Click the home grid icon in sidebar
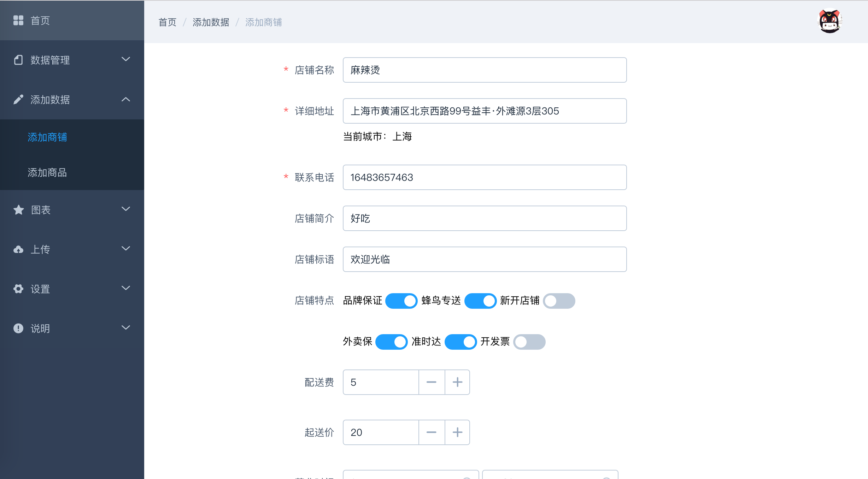 18,20
